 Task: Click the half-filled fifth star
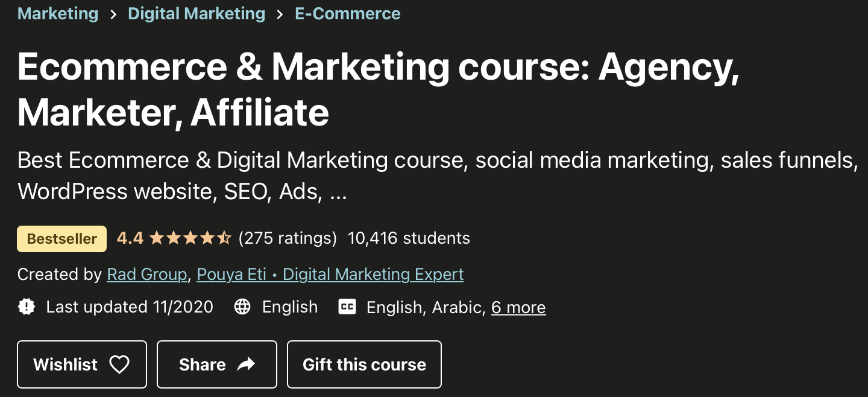click(x=224, y=238)
